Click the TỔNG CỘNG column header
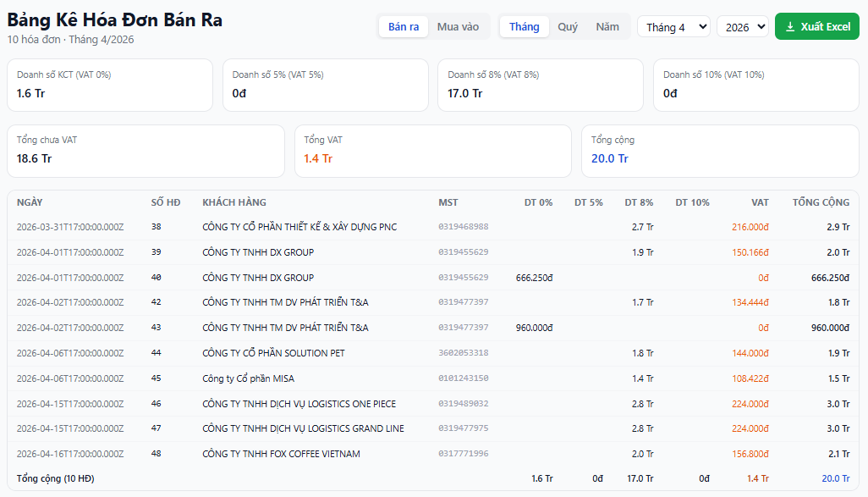868x497 pixels. pos(821,202)
